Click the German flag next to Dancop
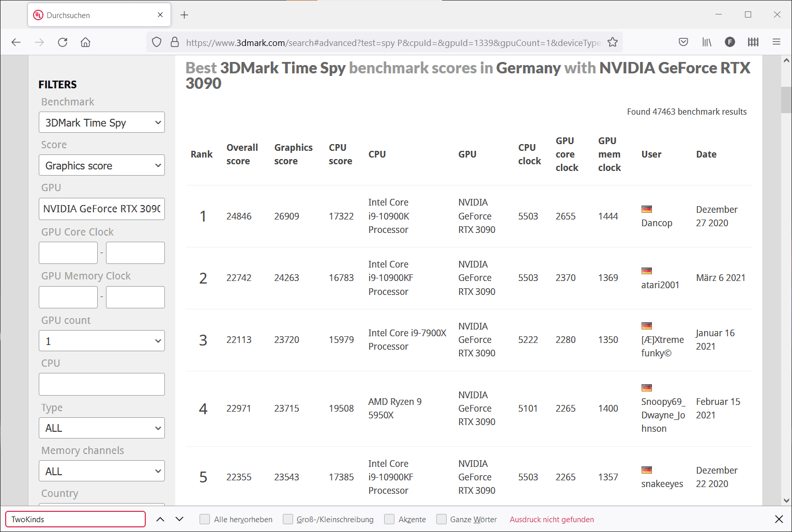The image size is (792, 532). (x=647, y=209)
